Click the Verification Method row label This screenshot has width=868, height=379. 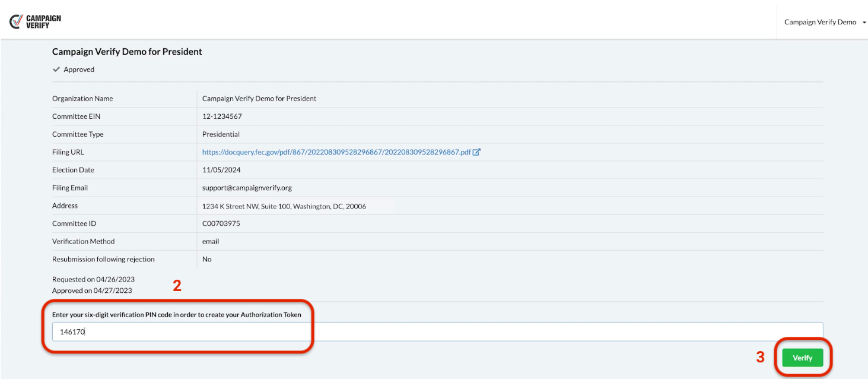pos(83,241)
